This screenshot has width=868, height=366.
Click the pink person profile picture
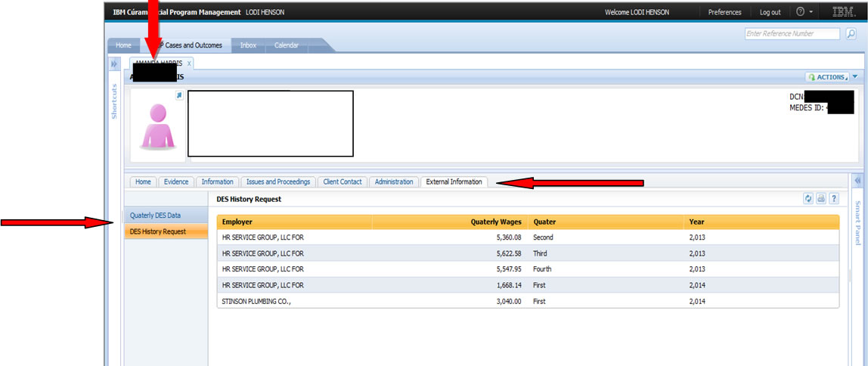[x=158, y=126]
